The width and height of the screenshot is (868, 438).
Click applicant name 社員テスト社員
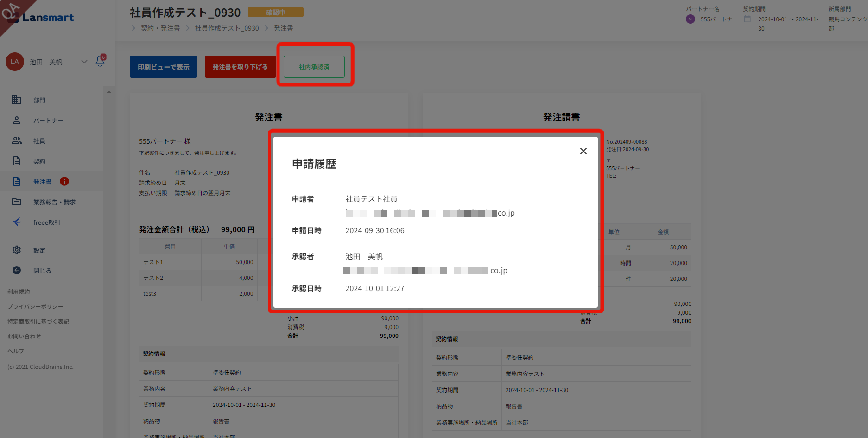pyautogui.click(x=371, y=199)
